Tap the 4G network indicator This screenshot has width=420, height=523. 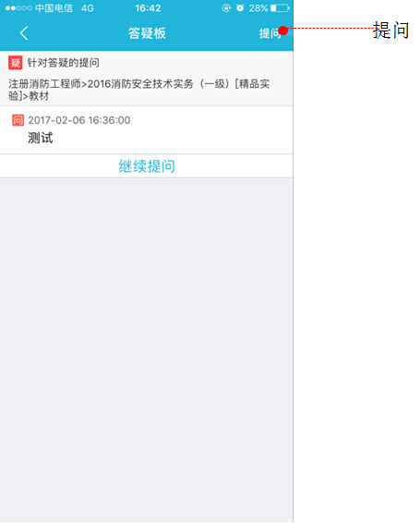pyautogui.click(x=88, y=8)
